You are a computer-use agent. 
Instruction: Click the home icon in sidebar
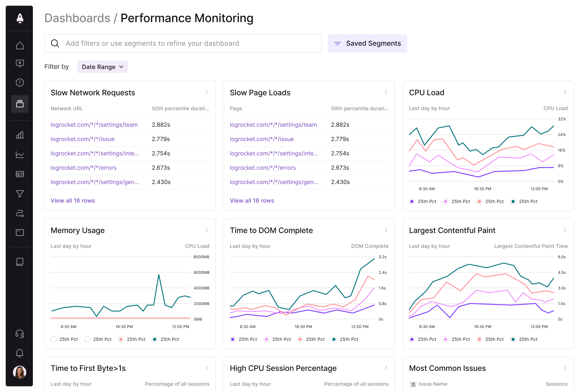[x=20, y=46]
